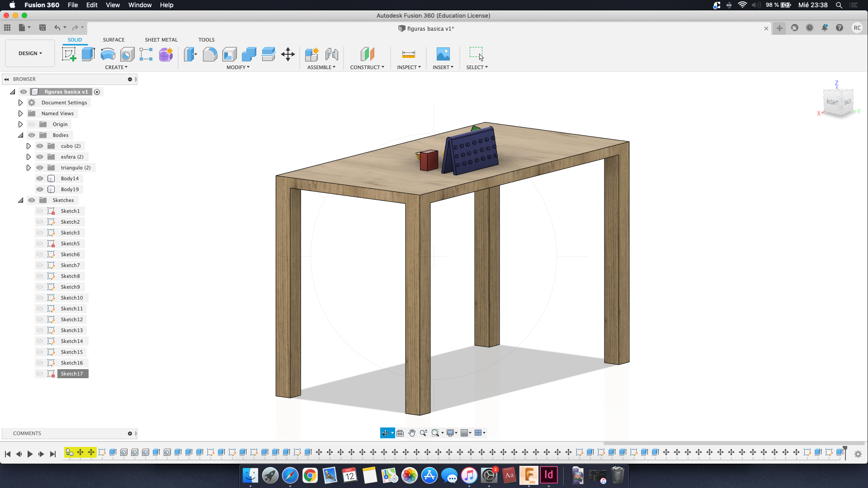Open the Modify dropdown menu
Viewport: 868px width, 488px height.
pos(238,67)
